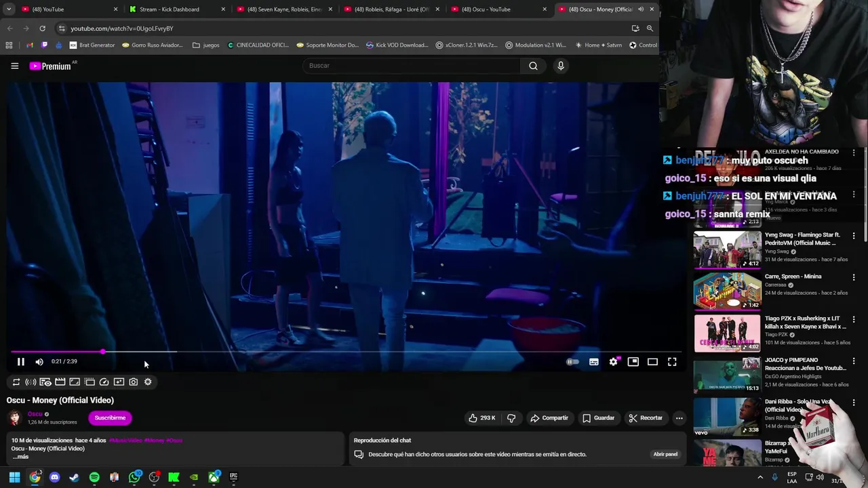The height and width of the screenshot is (488, 868).
Task: Click the search magnifier button
Action: coord(533,66)
